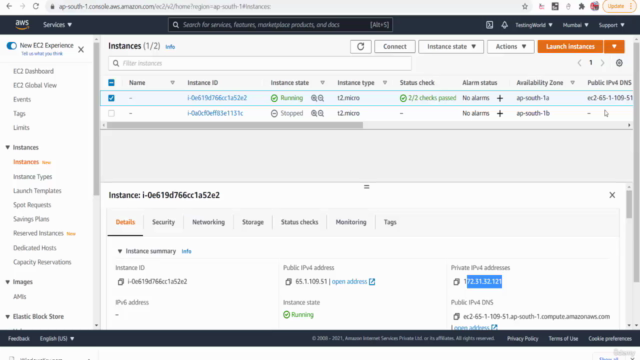Add alarm plus icon for ap-south-1a instance
The image size is (640, 360).
tap(500, 98)
